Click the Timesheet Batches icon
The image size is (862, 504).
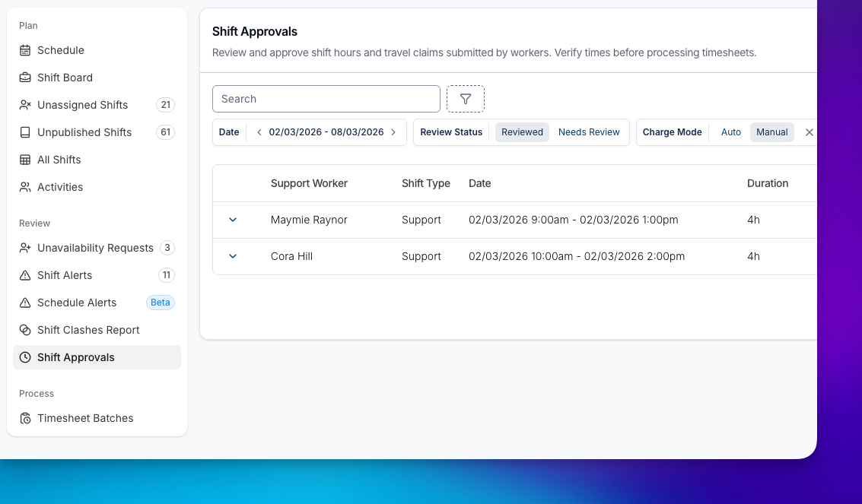pos(25,418)
